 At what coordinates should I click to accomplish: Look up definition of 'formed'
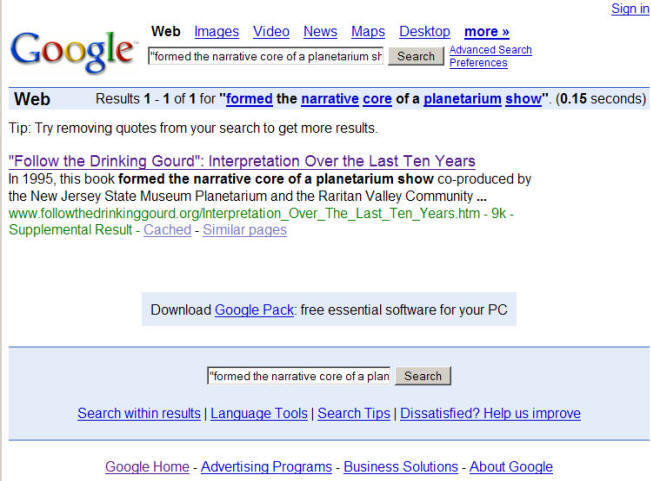[x=249, y=99]
